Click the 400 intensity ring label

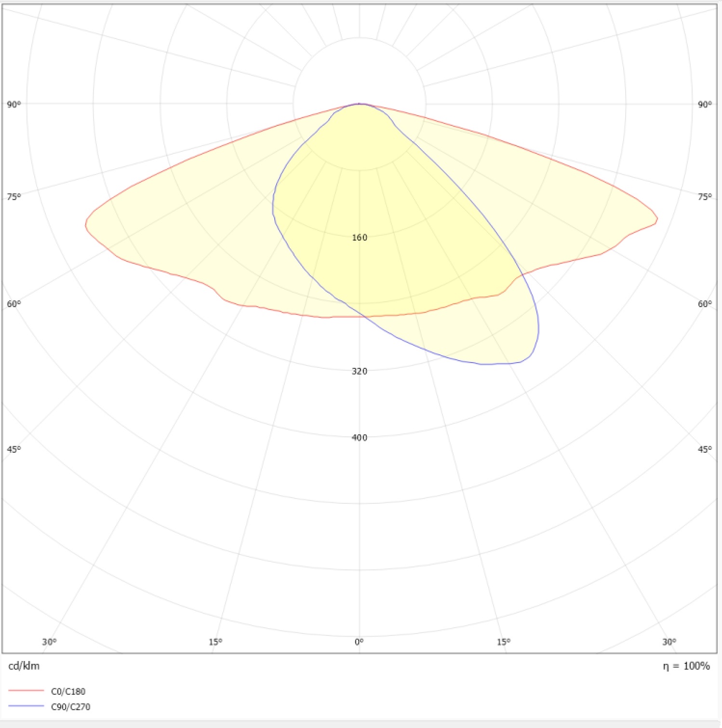pyautogui.click(x=360, y=437)
